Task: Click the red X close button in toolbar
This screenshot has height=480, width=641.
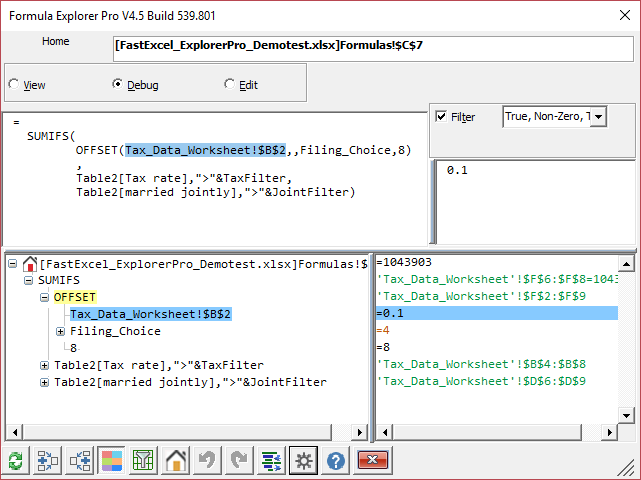Action: [372, 460]
